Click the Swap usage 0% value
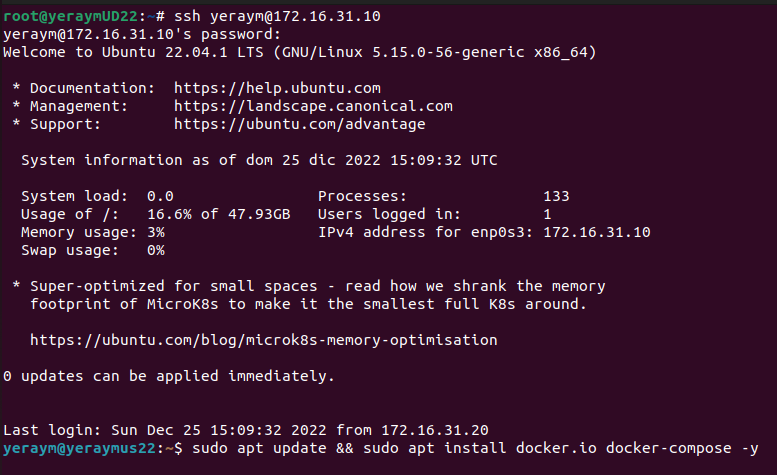 (x=156, y=250)
